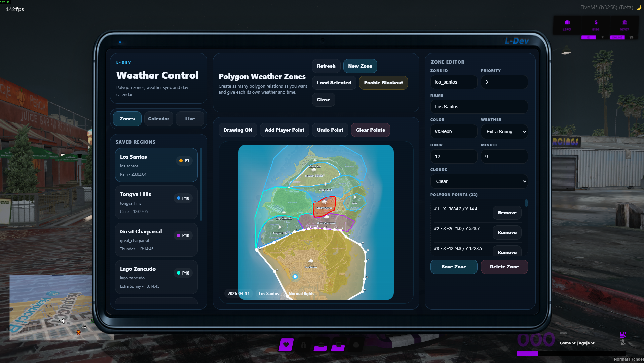Click the Load Selected button

click(334, 83)
